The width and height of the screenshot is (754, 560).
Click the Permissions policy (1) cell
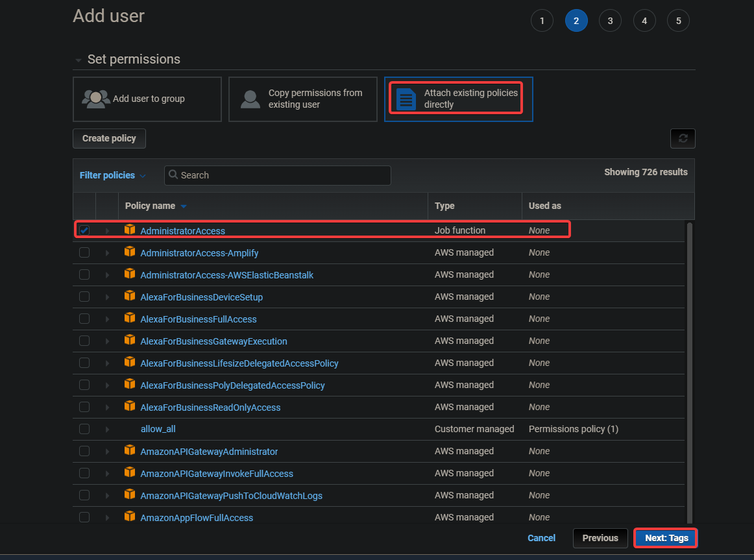click(573, 429)
